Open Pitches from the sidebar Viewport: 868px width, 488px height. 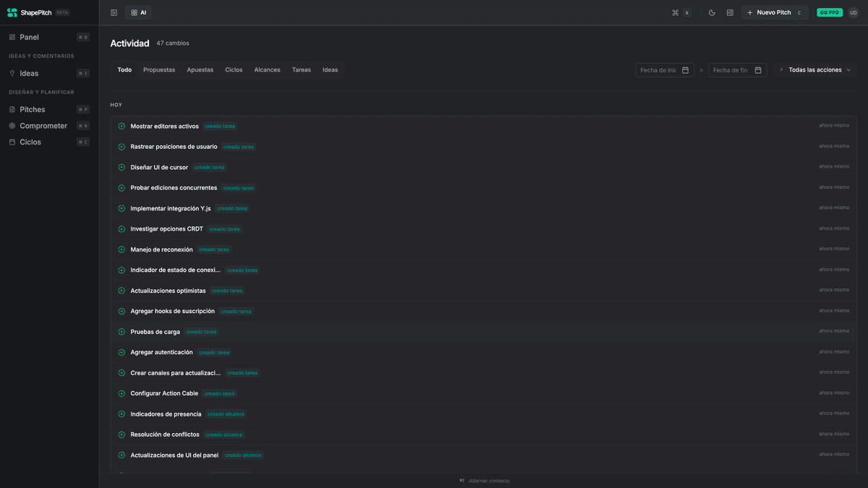32,108
